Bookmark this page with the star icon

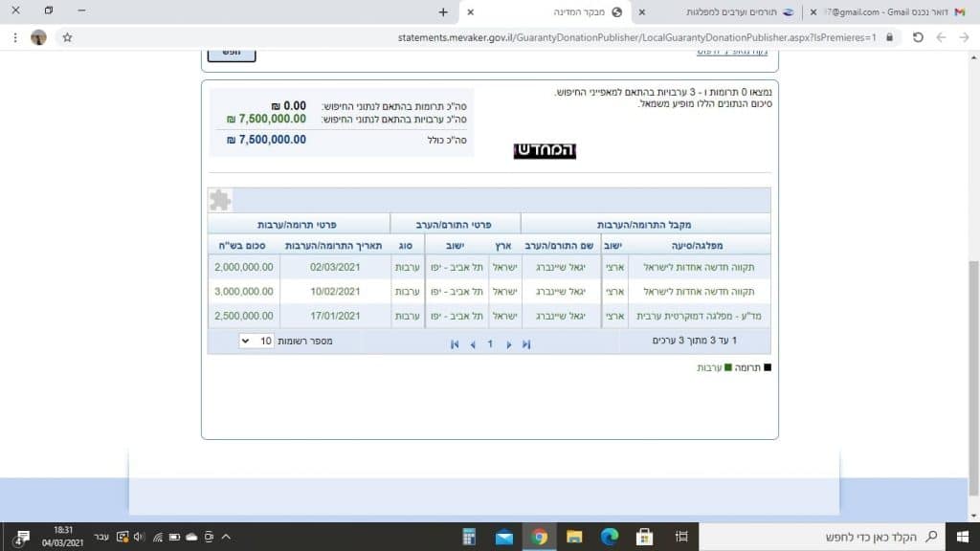click(67, 37)
